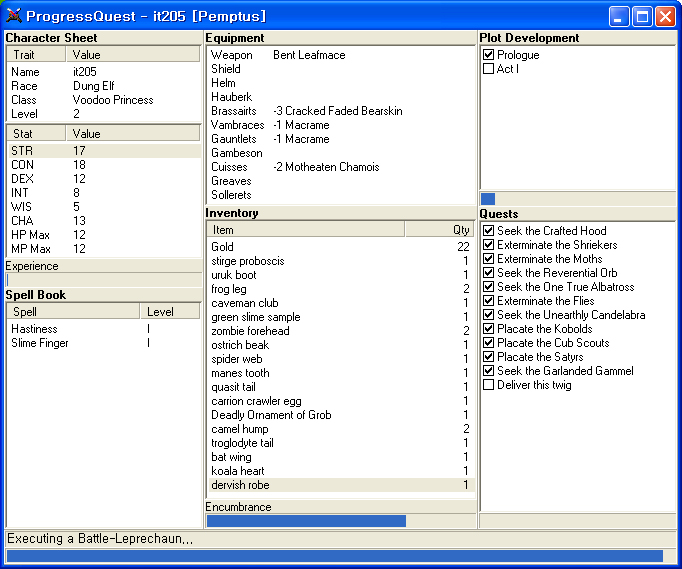682x569 pixels.
Task: Close the ProgressQuest window
Action: [665, 17]
